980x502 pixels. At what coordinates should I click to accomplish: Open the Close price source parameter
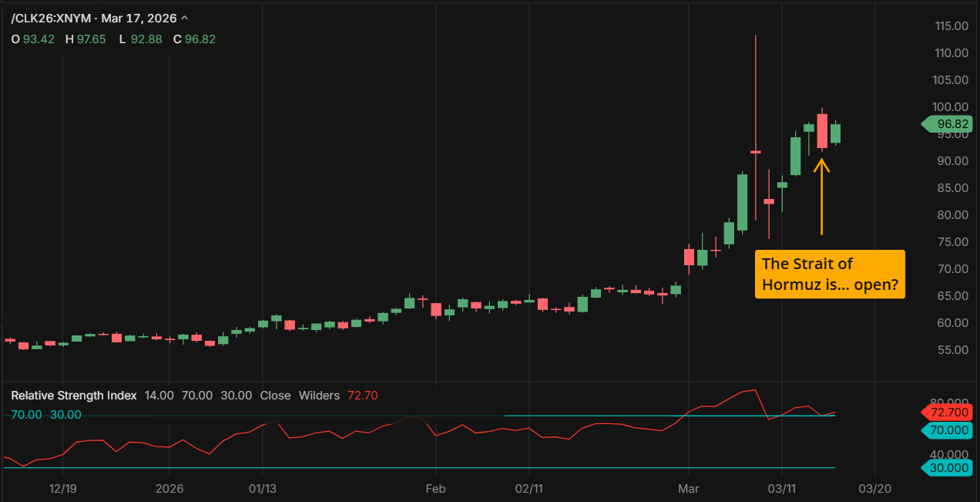click(275, 395)
